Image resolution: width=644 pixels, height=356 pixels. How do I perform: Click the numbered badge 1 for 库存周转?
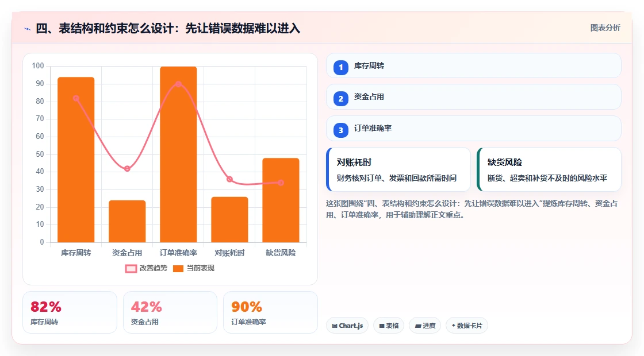pos(341,67)
